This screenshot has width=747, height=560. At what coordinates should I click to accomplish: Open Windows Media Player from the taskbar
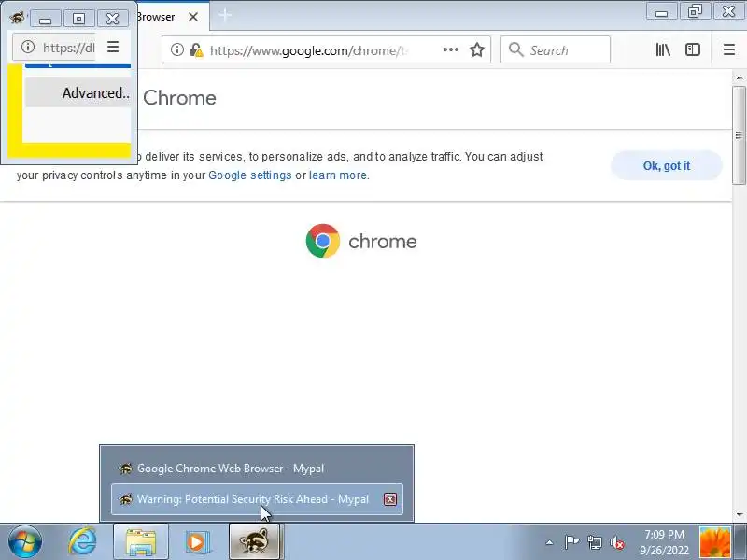coord(197,542)
